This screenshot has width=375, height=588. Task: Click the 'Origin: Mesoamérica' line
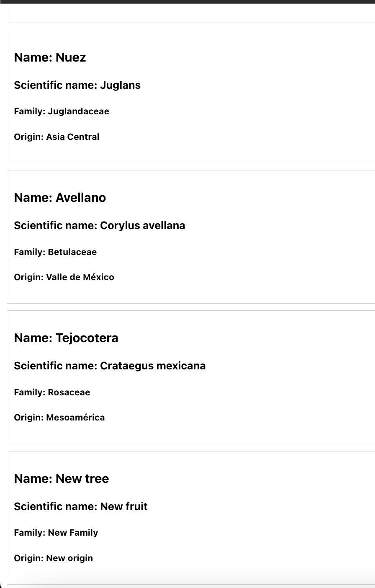coord(59,418)
